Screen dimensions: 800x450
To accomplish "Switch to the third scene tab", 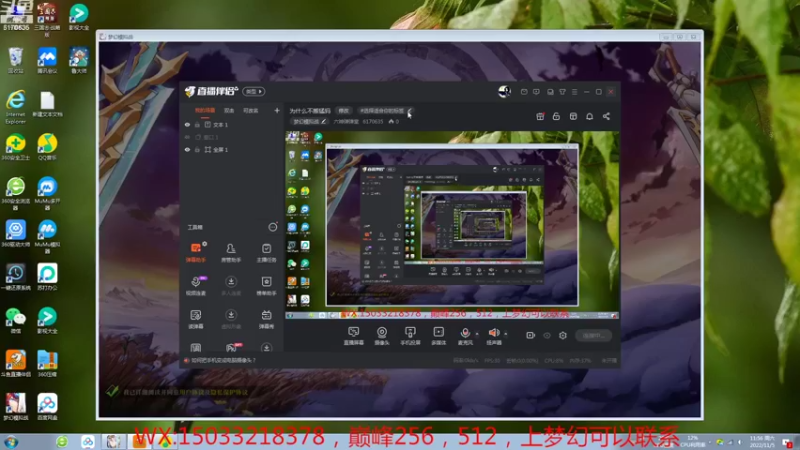I will [251, 110].
